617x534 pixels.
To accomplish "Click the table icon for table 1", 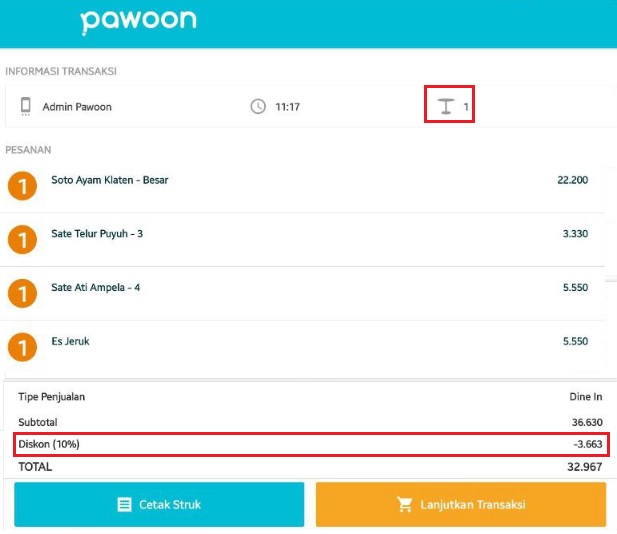I will point(446,106).
